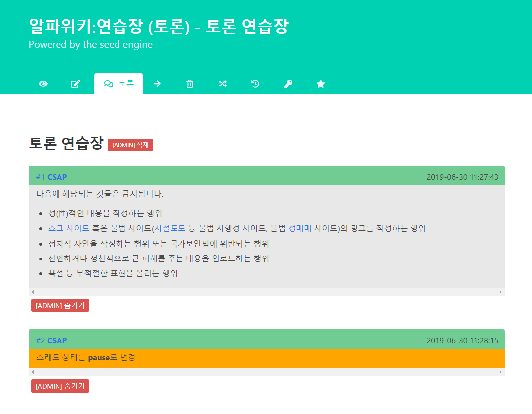Click bullet 잔인하거나 정신적으로 큰 피해
The height and width of the screenshot is (414, 532).
tap(159, 259)
